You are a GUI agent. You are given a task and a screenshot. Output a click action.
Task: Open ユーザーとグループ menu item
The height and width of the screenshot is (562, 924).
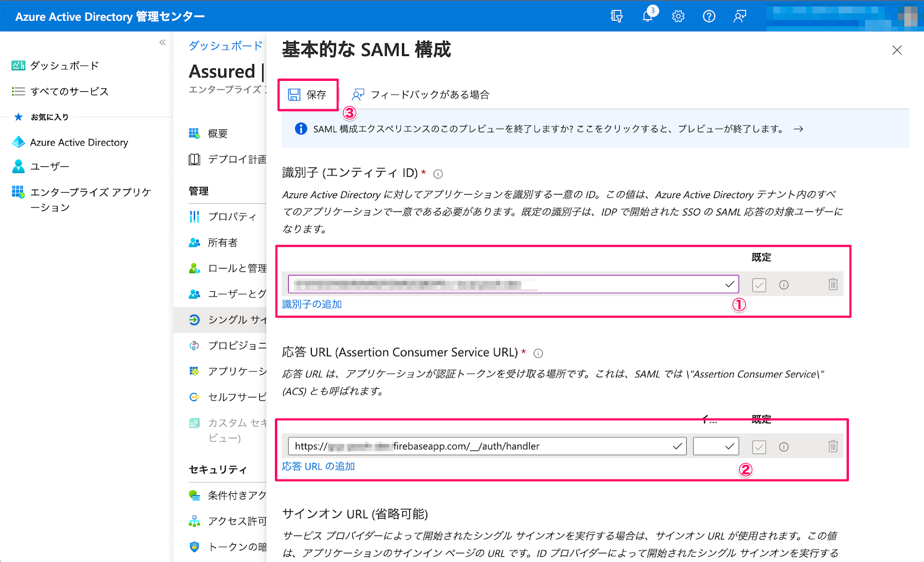tap(228, 294)
